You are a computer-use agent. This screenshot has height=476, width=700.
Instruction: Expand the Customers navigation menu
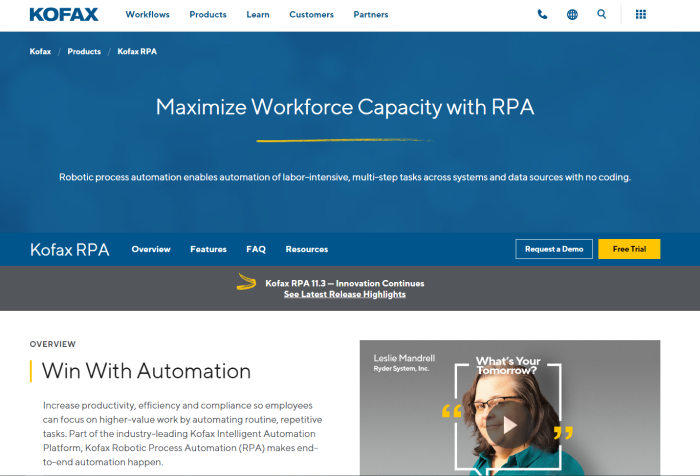point(312,15)
